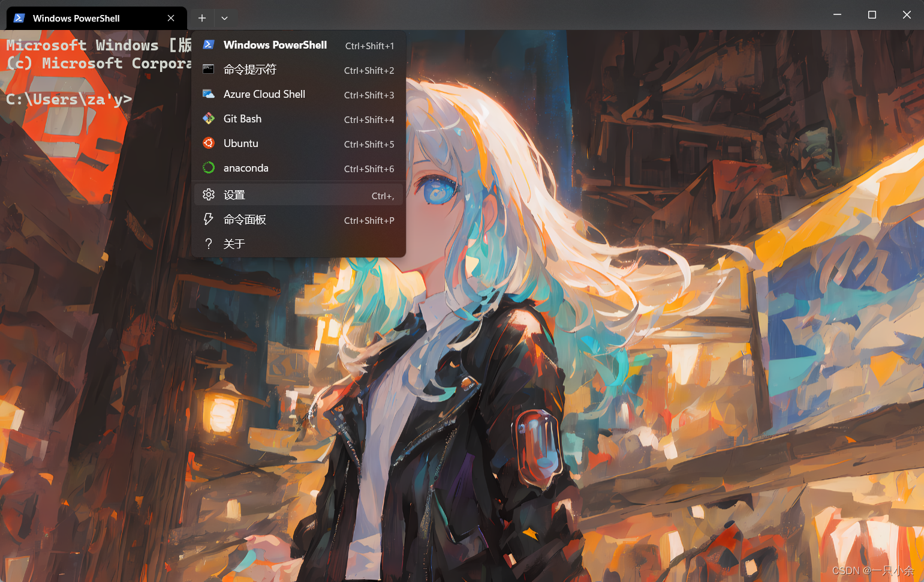
Task: Click the Microsoft Windows version text line
Action: click(x=99, y=45)
